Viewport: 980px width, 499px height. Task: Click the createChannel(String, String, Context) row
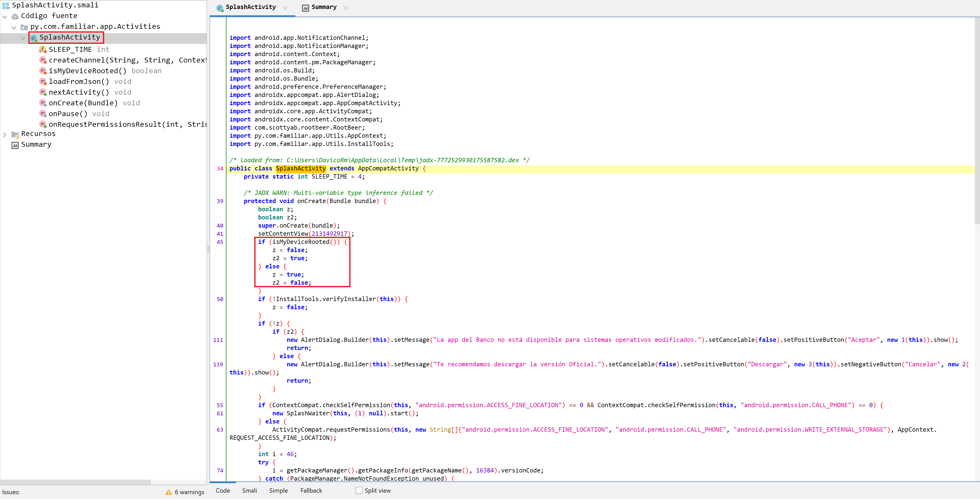point(127,60)
